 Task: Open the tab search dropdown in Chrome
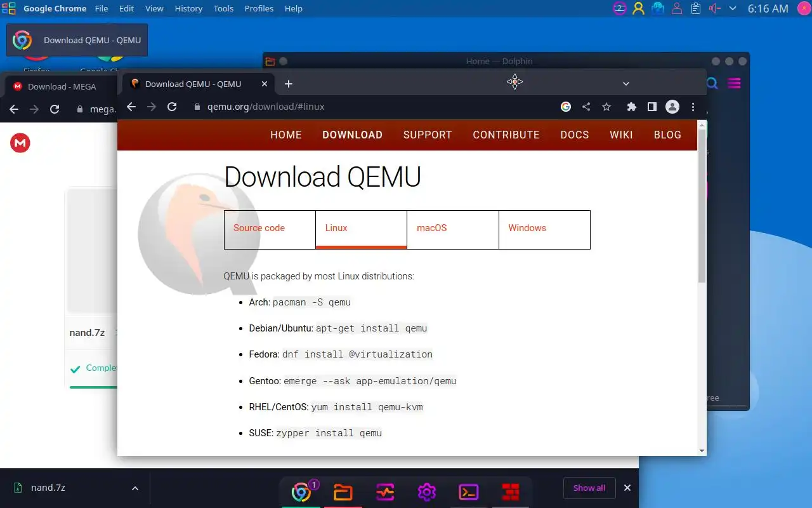(625, 84)
